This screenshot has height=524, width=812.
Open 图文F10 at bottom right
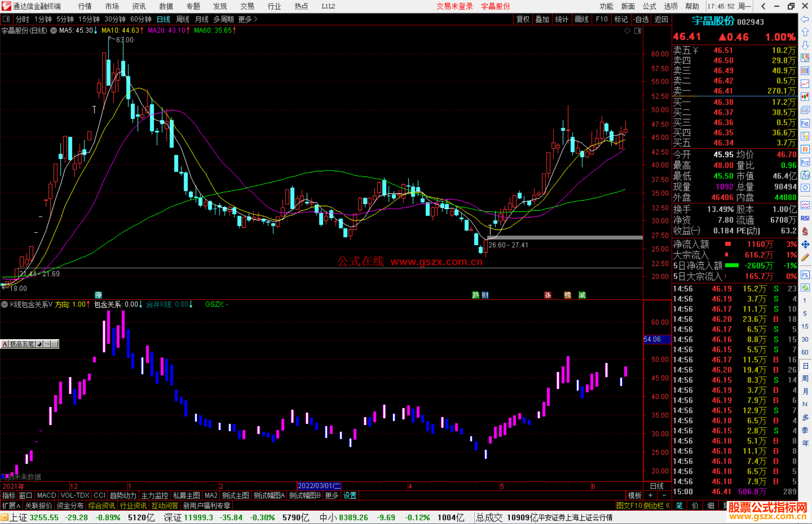[629, 506]
